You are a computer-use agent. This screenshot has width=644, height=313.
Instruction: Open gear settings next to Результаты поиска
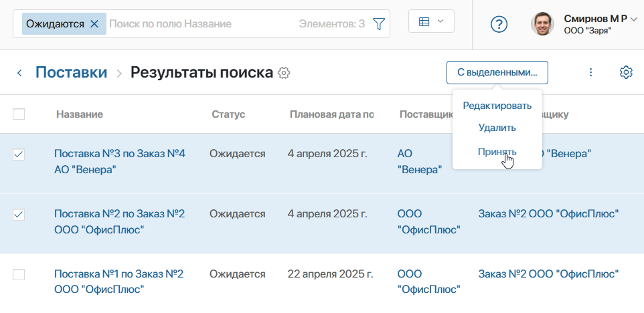[x=284, y=73]
